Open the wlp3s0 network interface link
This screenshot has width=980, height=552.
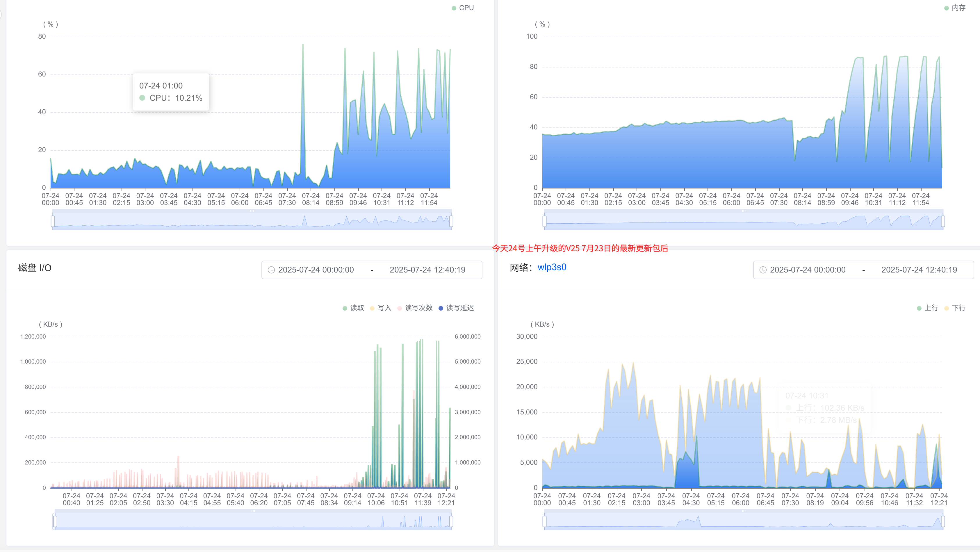pyautogui.click(x=552, y=267)
